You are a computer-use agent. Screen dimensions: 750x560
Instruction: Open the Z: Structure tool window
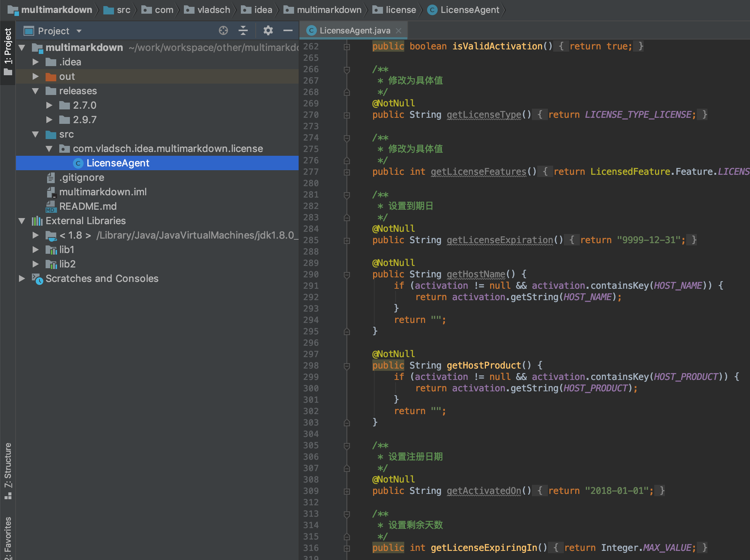(8, 471)
